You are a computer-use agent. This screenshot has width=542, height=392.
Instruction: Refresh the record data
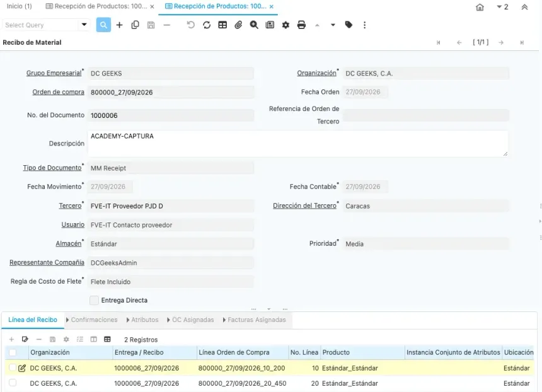click(207, 25)
